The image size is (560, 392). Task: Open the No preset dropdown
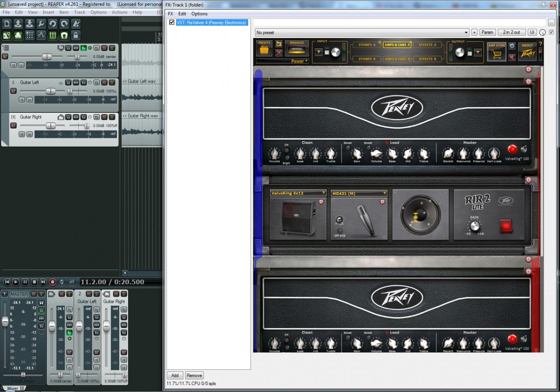[362, 32]
